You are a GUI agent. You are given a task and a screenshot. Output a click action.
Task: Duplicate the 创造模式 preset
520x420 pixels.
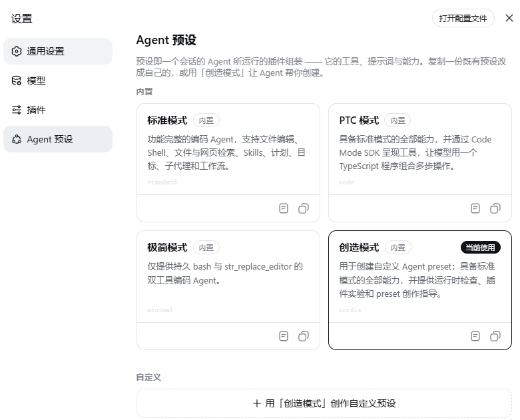point(495,336)
